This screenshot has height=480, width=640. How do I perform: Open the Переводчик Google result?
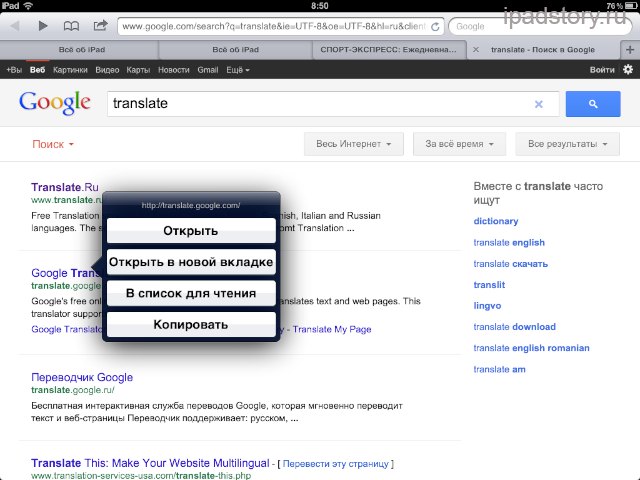click(82, 377)
